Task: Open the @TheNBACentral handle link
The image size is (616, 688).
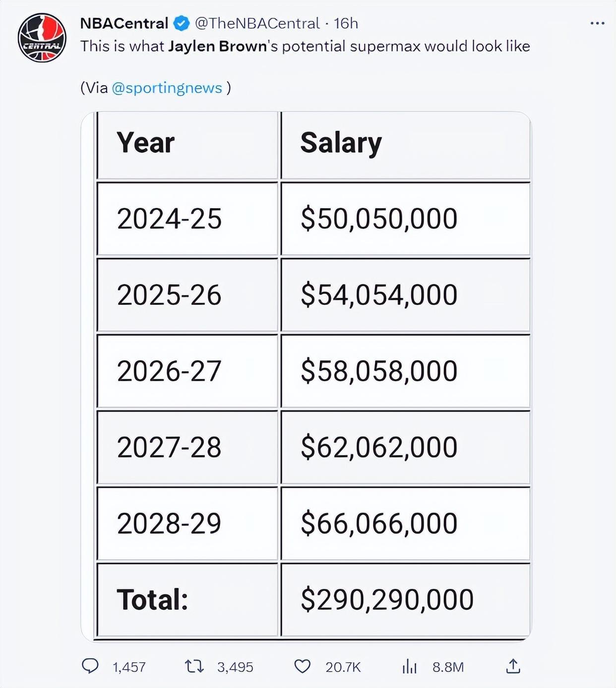Action: click(x=257, y=23)
